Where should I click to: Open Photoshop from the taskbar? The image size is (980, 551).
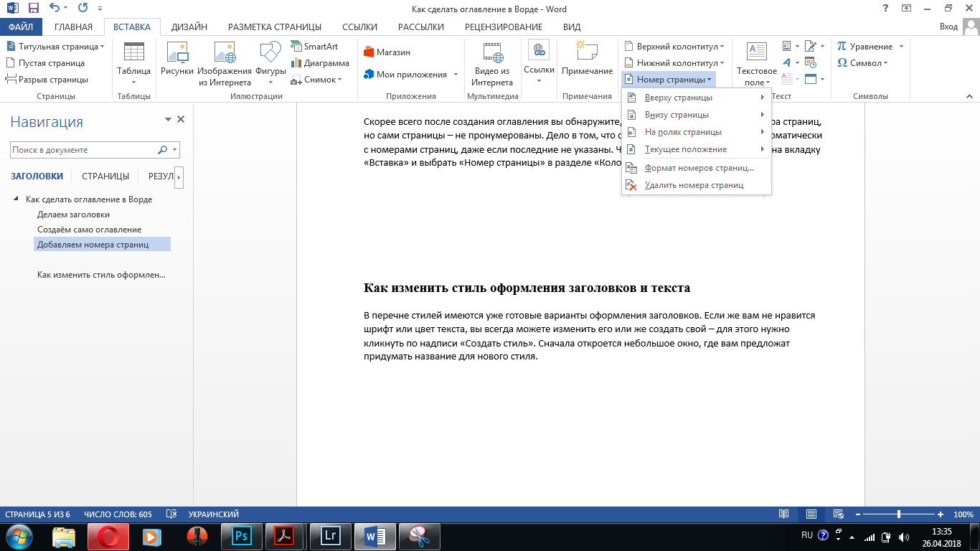click(241, 536)
